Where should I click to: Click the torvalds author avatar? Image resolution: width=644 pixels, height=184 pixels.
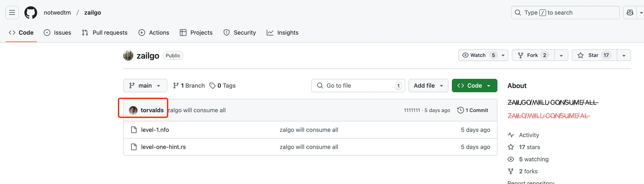coord(133,110)
